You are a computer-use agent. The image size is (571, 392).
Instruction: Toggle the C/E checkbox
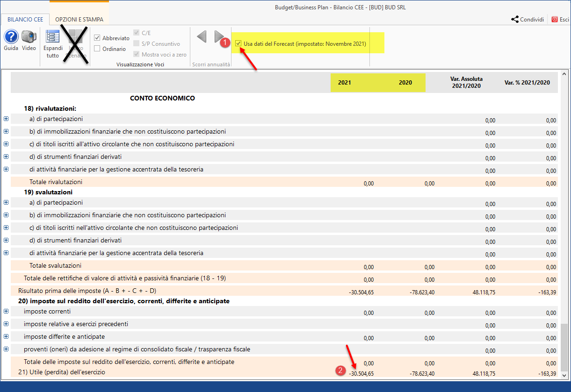[137, 33]
